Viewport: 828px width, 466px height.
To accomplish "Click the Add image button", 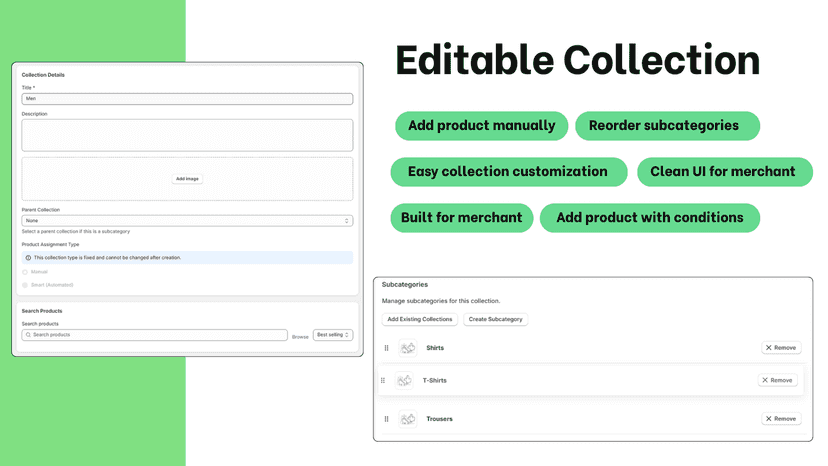I will tap(187, 179).
